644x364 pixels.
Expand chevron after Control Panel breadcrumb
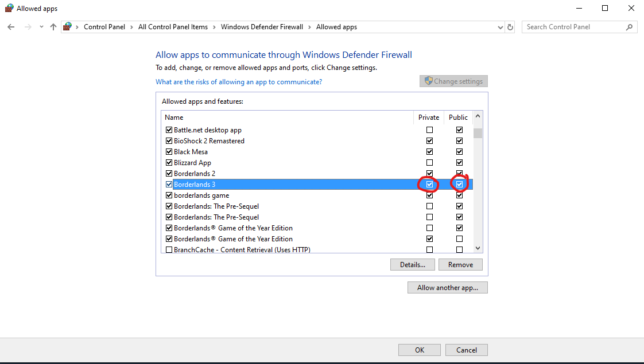[x=131, y=27]
